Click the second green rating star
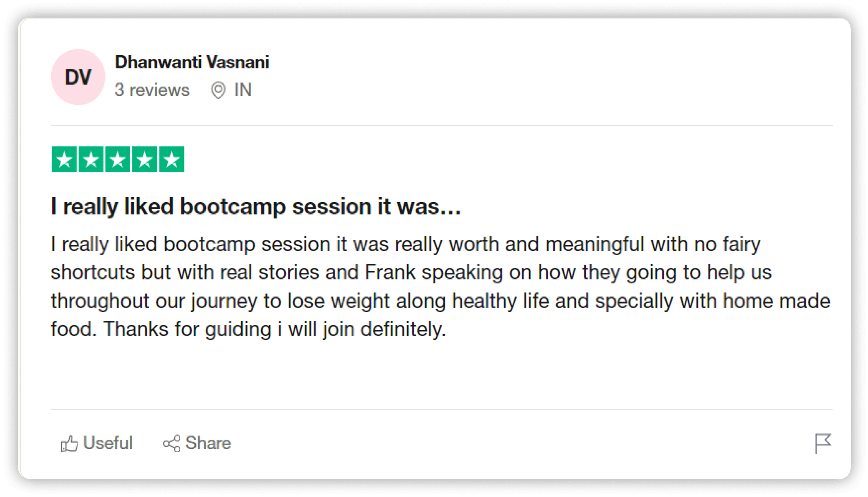Image resolution: width=868 pixels, height=497 pixels. (x=91, y=160)
